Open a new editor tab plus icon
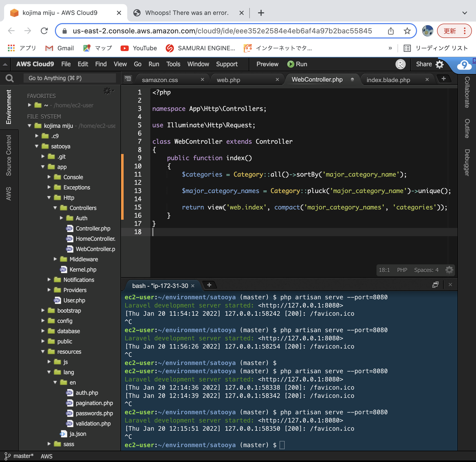 coord(444,79)
